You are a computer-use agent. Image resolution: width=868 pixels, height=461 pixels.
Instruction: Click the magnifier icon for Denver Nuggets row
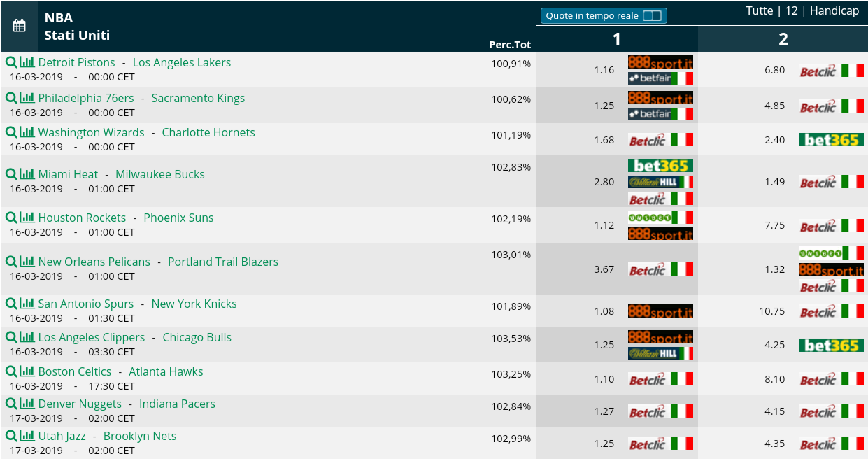click(11, 404)
